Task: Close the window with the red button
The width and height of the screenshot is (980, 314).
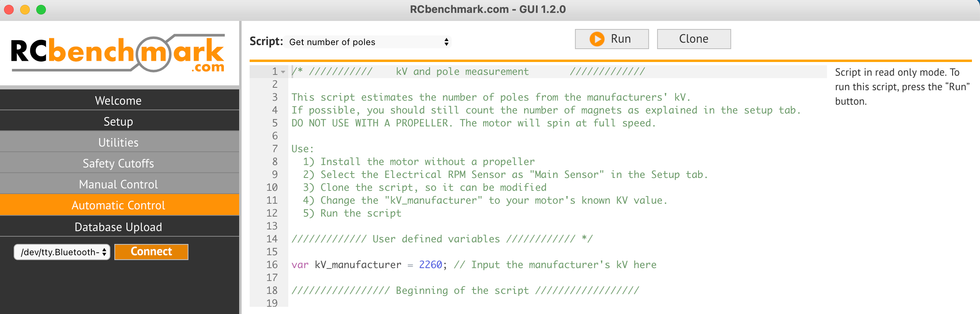Action: (x=9, y=10)
